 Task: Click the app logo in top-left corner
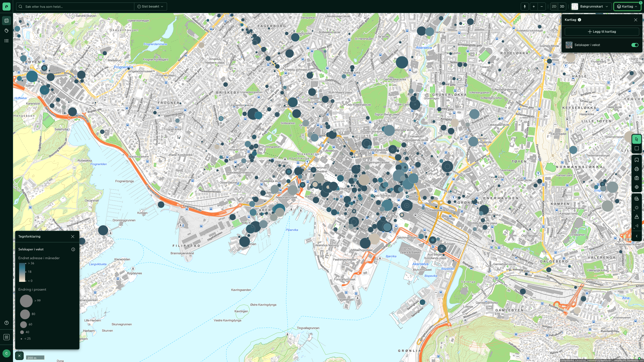[7, 7]
